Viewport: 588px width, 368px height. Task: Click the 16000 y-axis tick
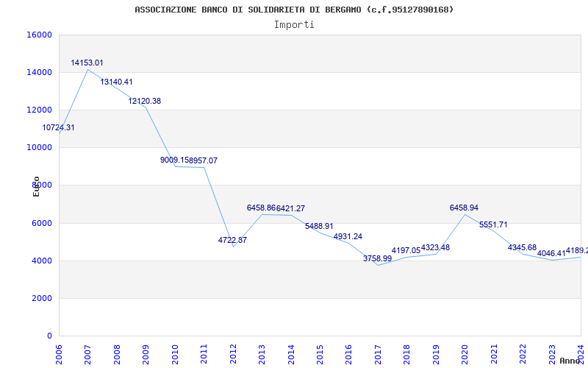click(40, 35)
